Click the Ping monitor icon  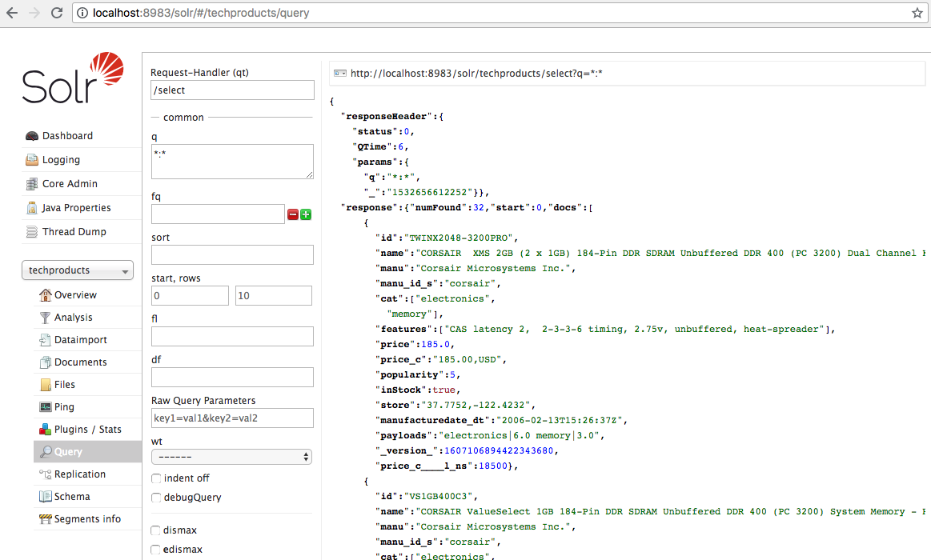point(45,407)
